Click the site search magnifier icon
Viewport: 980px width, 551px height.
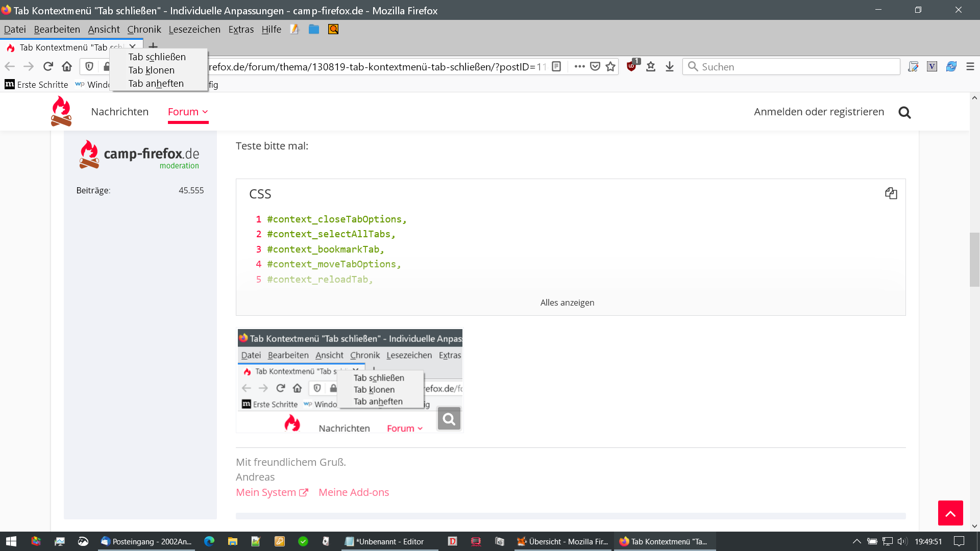904,112
